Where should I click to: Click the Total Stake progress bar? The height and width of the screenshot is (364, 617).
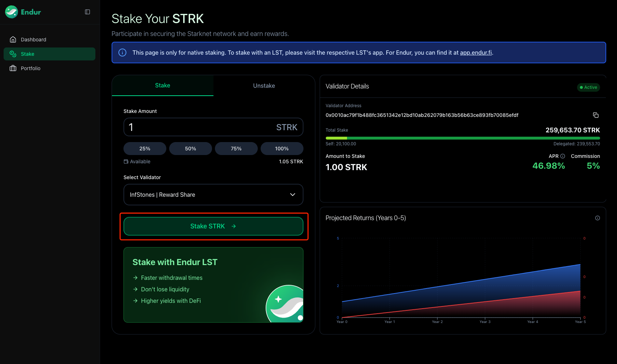[463, 138]
